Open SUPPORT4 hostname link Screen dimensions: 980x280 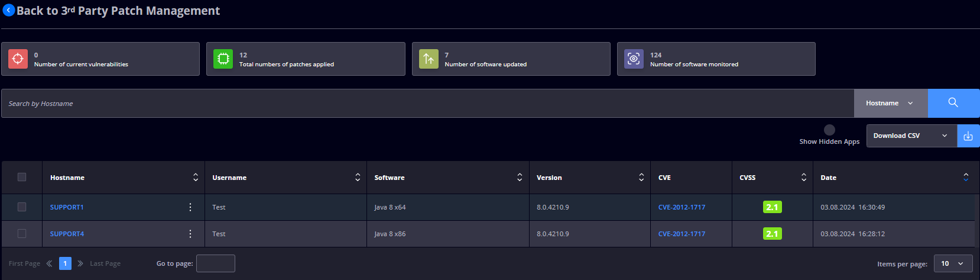[67, 234]
